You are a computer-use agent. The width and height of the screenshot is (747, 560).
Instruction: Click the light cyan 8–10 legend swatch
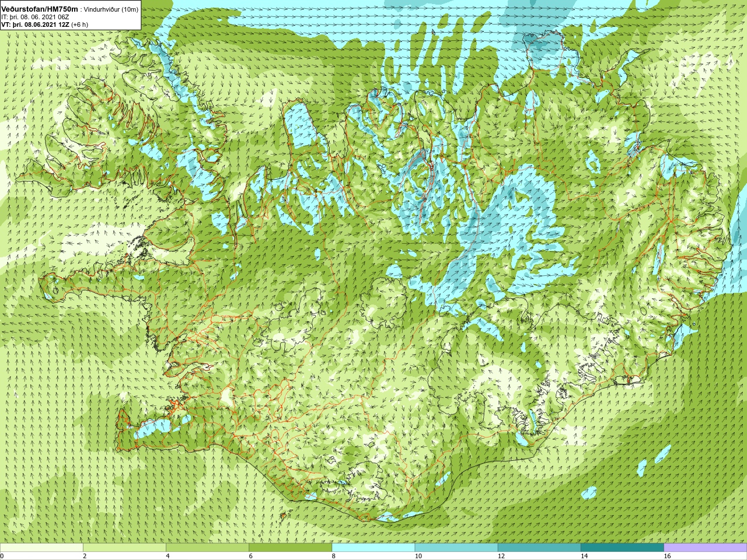(373, 548)
